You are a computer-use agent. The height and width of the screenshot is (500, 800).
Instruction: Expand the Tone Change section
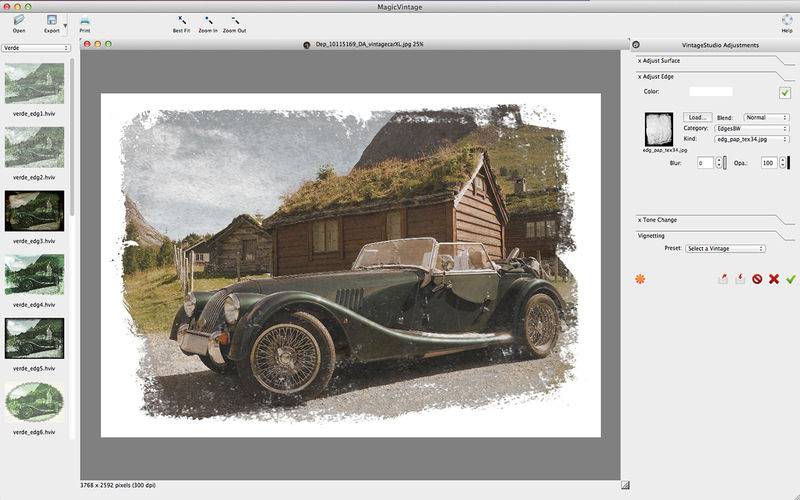click(x=657, y=220)
